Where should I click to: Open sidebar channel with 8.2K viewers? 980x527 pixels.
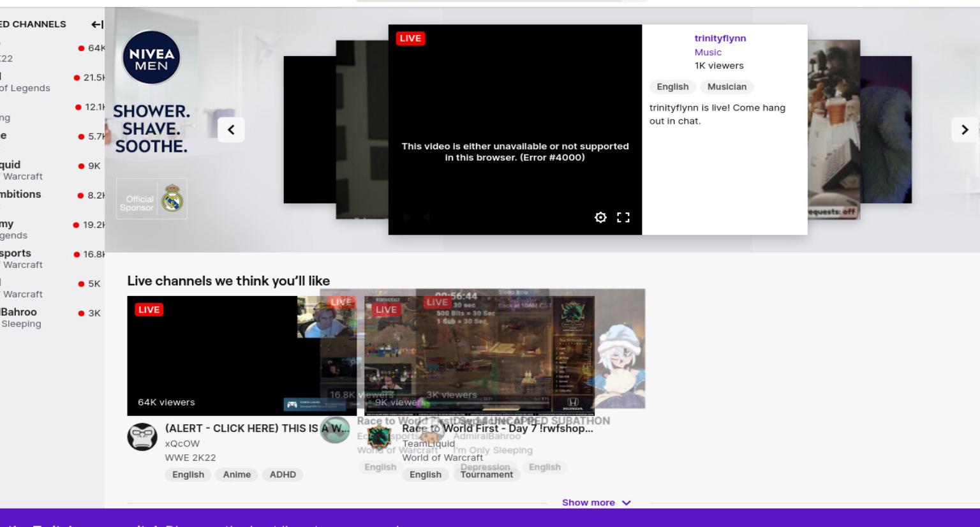coord(52,200)
